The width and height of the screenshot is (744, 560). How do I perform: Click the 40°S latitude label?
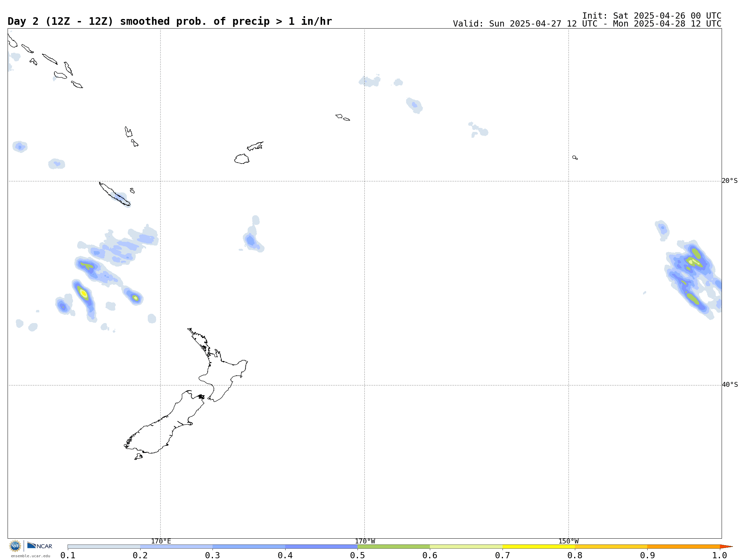point(730,385)
